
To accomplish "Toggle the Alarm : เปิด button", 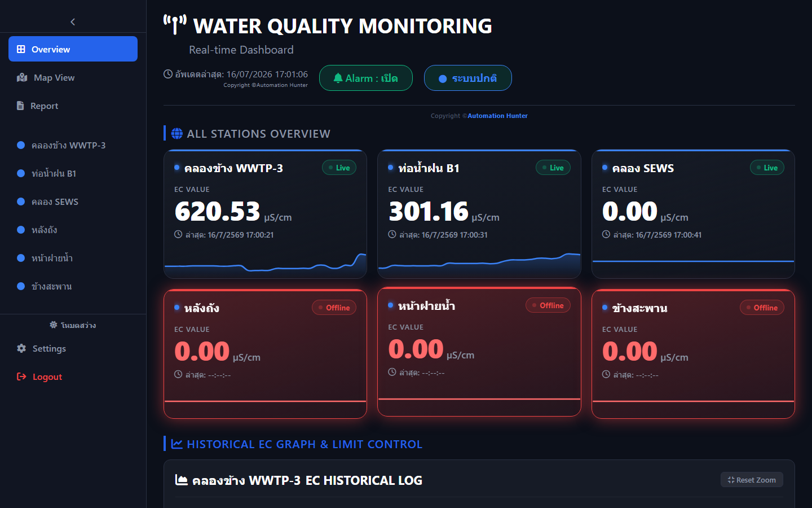I will (366, 78).
